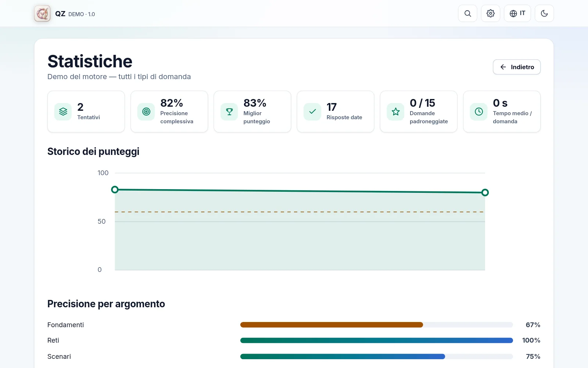The image size is (588, 368).
Task: Open settings with the gear icon
Action: pos(490,14)
